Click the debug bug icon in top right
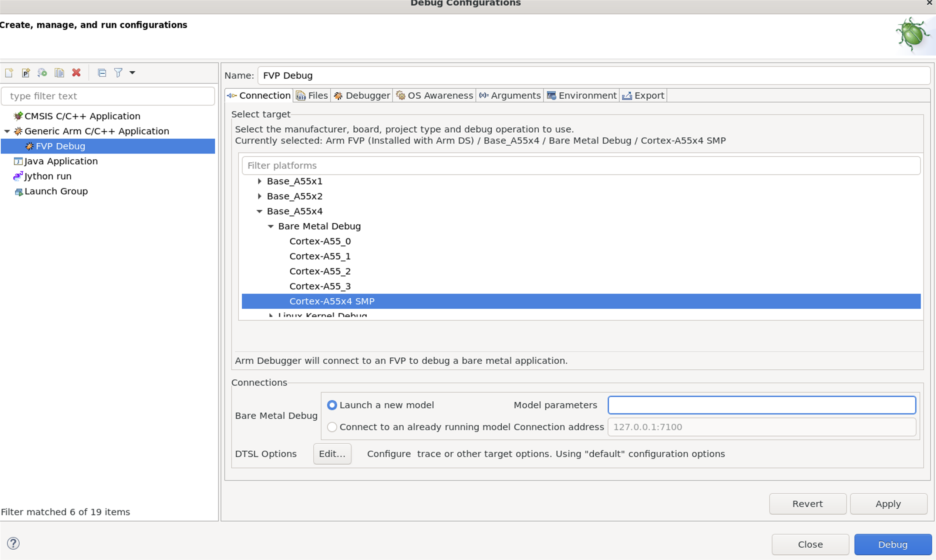 (910, 37)
